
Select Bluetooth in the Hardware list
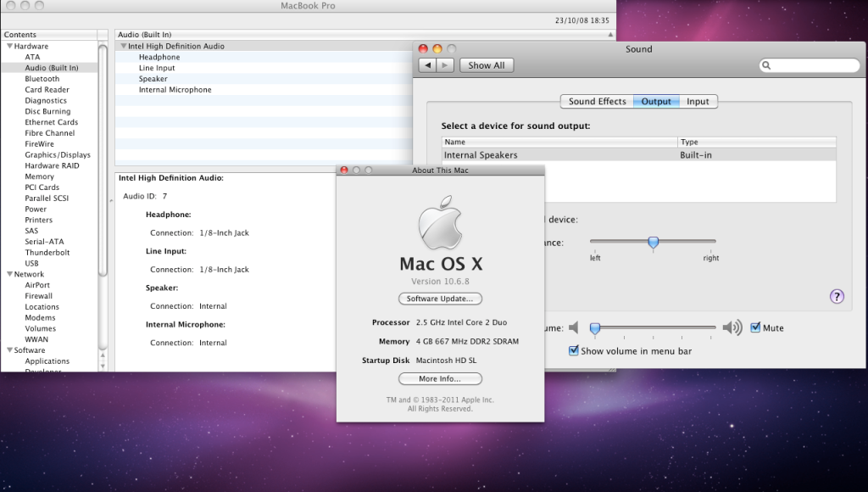point(42,79)
